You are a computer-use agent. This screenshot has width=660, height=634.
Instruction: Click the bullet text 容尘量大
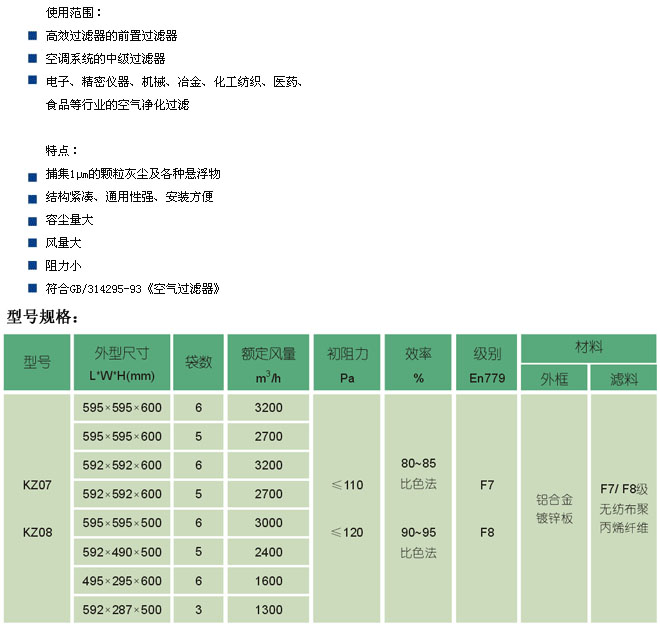69,220
